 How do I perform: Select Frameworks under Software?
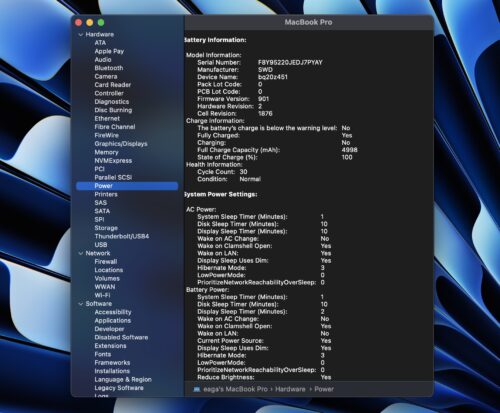[x=112, y=363]
